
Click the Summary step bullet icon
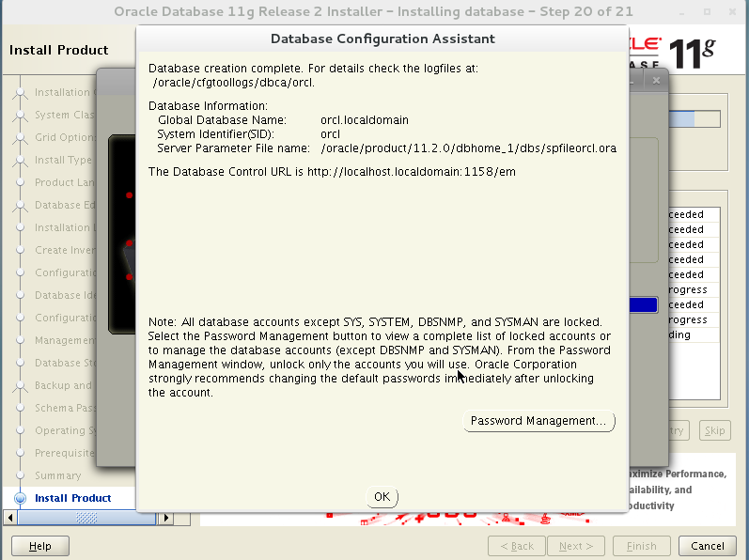click(x=20, y=475)
